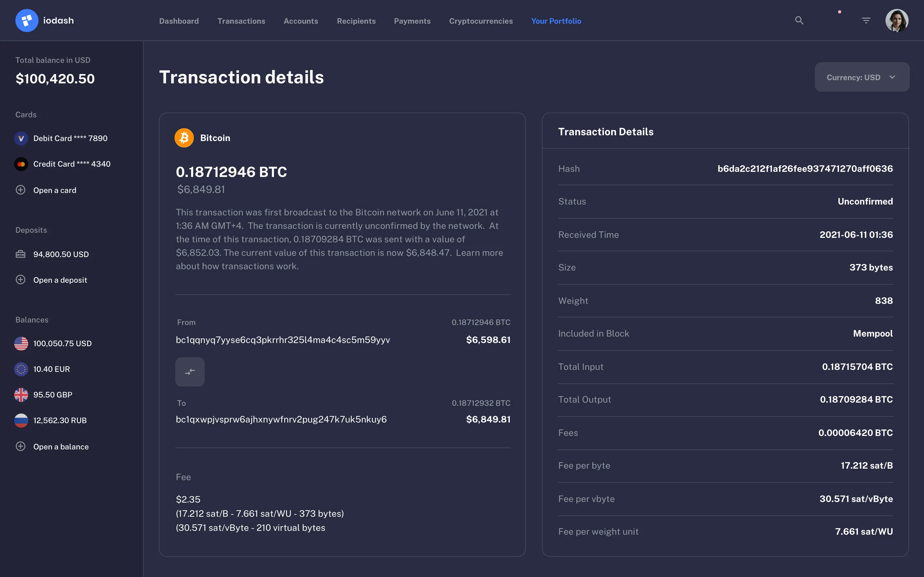Click the filter icon near the profile avatar
Screen dimensions: 924x577
(x=866, y=20)
